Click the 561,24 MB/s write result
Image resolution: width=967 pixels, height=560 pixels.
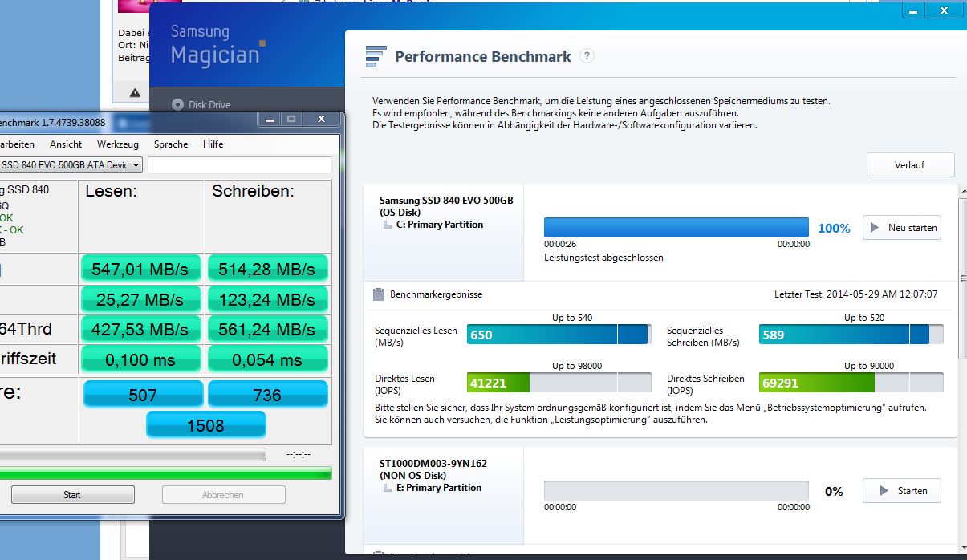click(267, 329)
